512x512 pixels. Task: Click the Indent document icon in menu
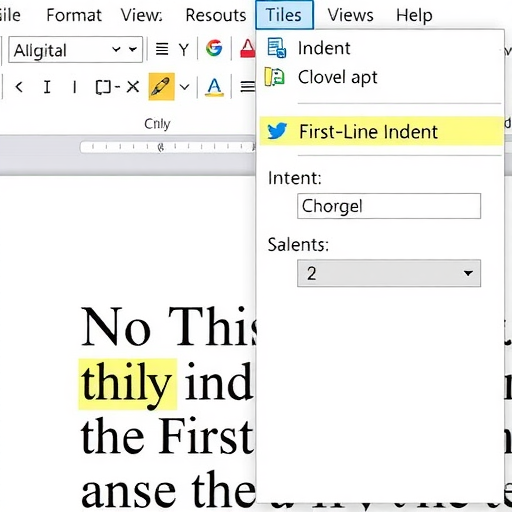pos(276,48)
